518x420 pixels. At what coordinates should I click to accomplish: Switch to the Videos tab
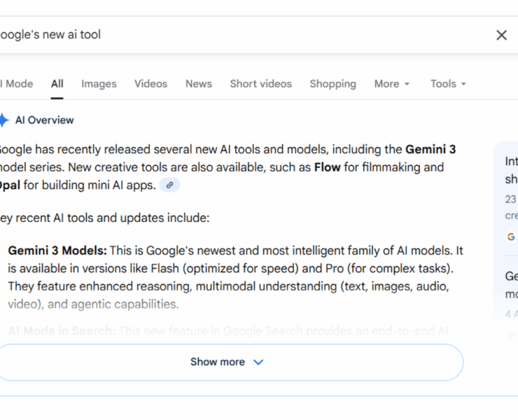[x=151, y=84]
